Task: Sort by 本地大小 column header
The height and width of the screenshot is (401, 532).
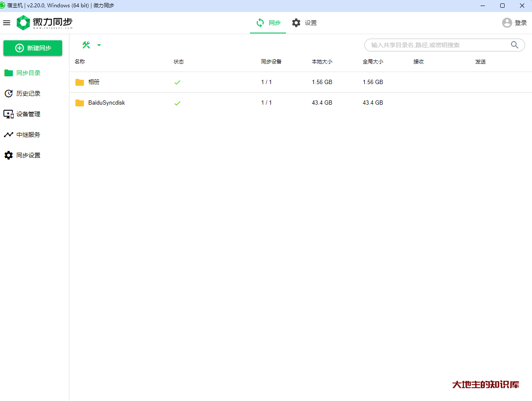Action: 322,62
